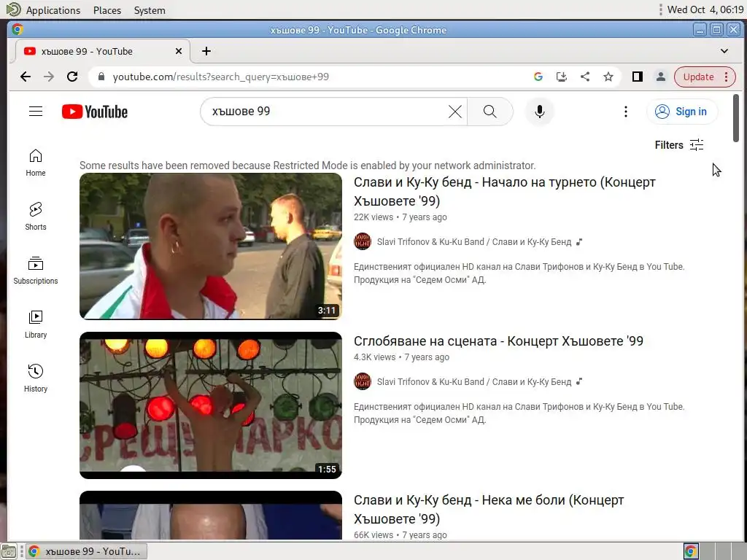Open the Начало на турнето video thumbnail

tap(211, 246)
